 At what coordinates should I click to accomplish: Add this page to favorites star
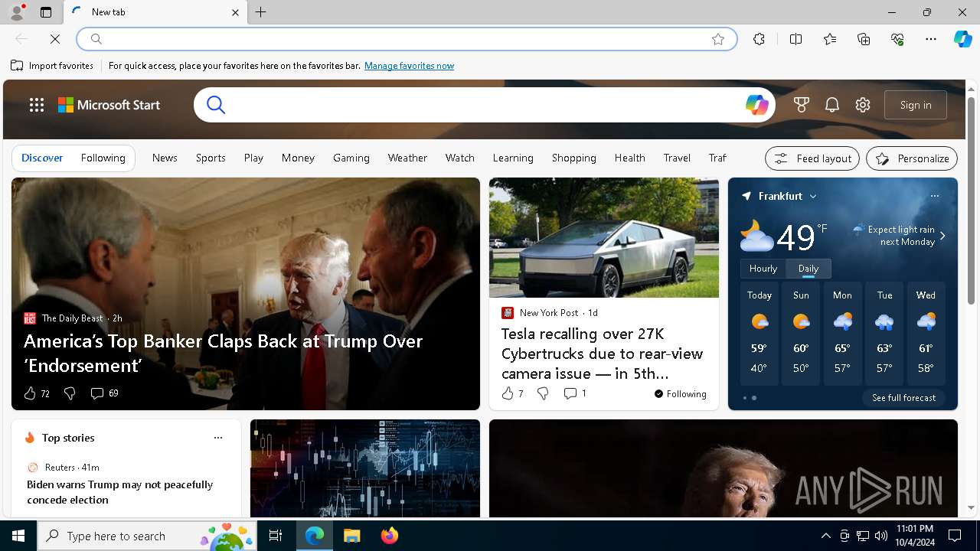point(718,39)
